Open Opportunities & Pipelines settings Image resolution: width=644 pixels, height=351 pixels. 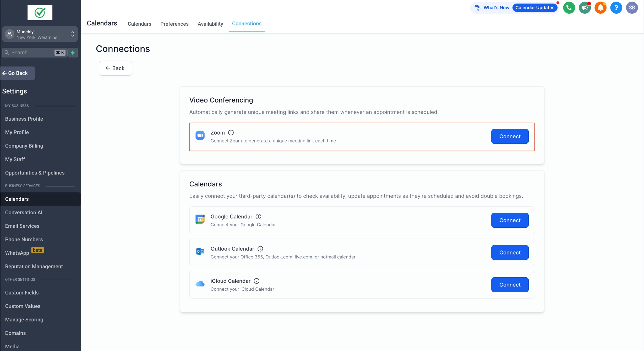35,173
